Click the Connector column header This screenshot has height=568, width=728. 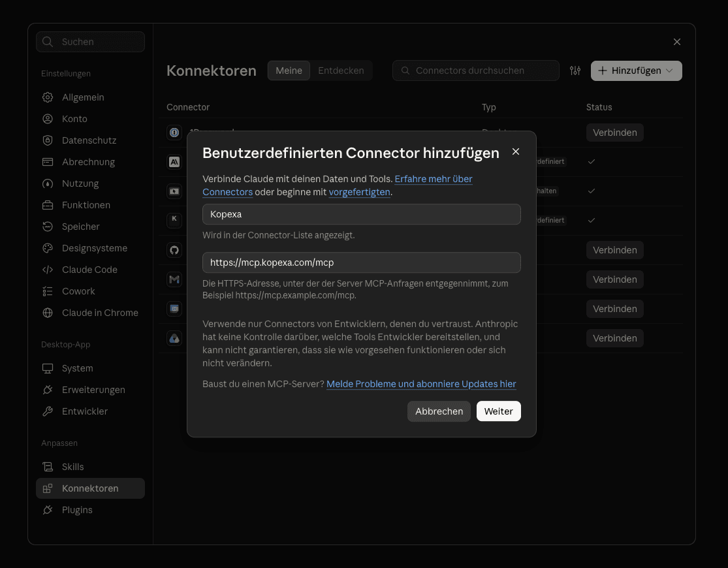(x=188, y=107)
